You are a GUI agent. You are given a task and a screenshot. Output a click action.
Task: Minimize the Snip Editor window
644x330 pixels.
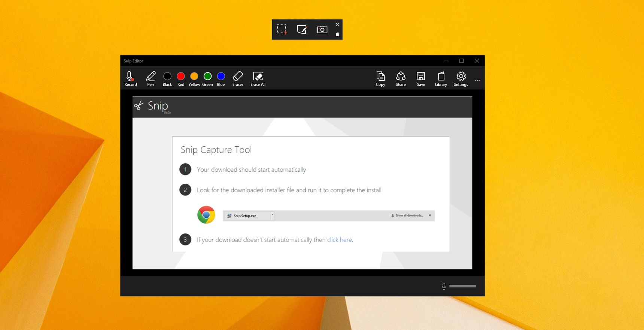tap(446, 61)
